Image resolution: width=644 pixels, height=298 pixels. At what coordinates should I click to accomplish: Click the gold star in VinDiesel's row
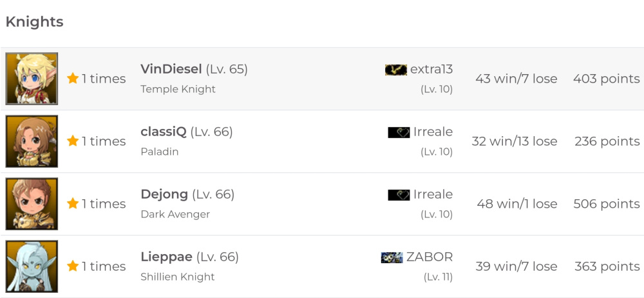(73, 79)
